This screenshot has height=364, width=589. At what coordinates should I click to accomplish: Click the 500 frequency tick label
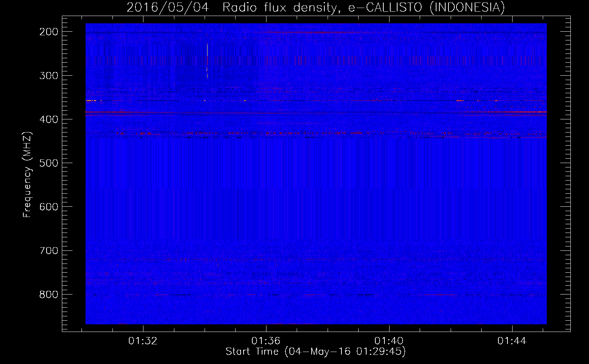pos(49,163)
